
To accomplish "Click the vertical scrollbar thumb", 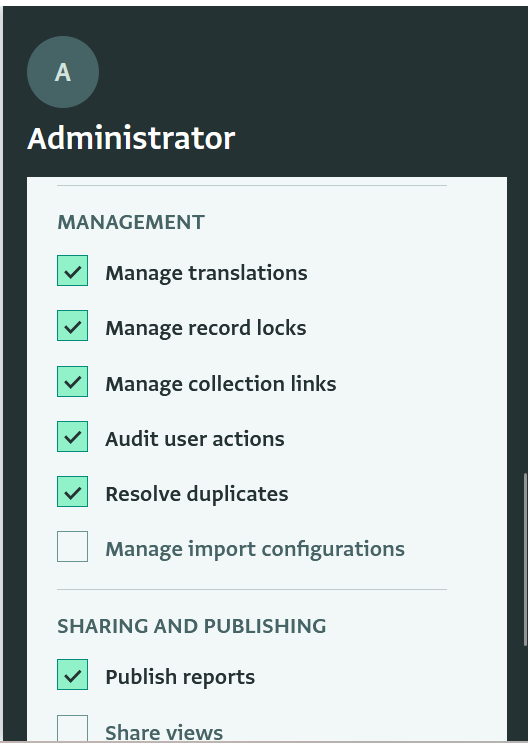I will (525, 559).
